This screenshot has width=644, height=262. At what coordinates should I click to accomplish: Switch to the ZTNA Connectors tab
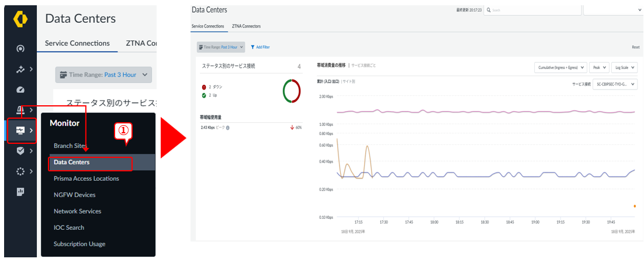246,26
